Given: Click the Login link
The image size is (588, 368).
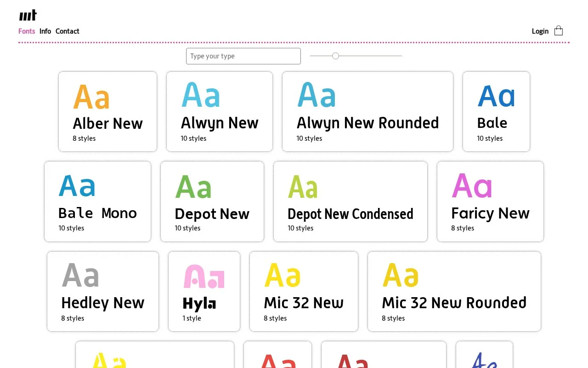Looking at the screenshot, I should click(x=540, y=31).
